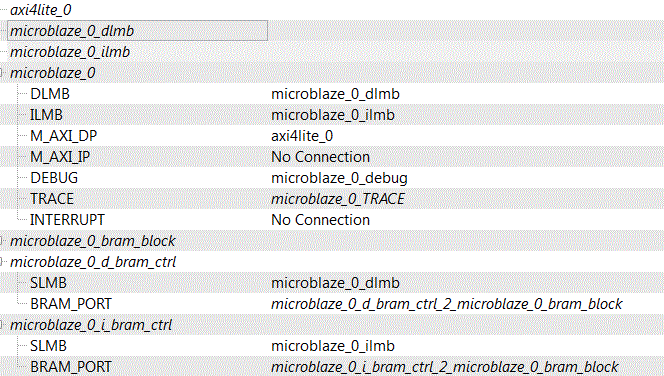Click the microblaze_0_debug connection value
This screenshot has height=376, width=664.
click(x=339, y=178)
